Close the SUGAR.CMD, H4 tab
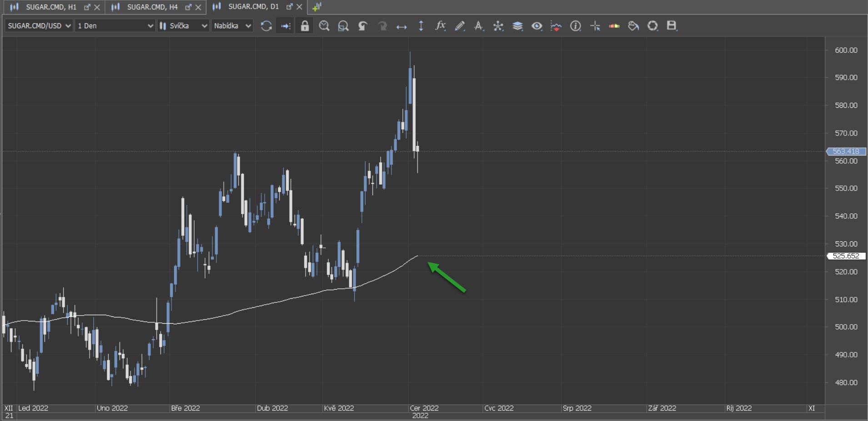The image size is (868, 421). pos(198,7)
